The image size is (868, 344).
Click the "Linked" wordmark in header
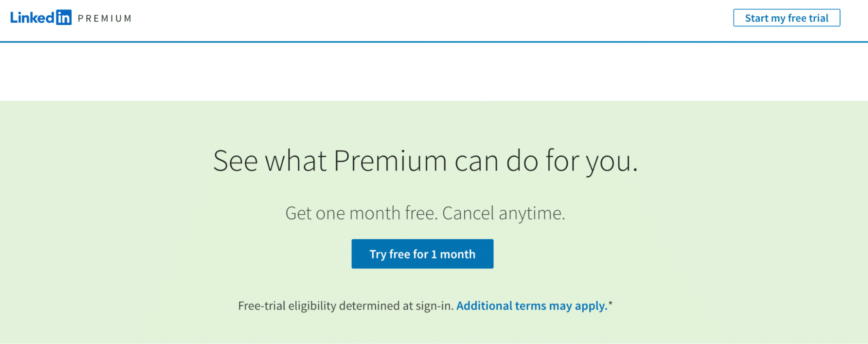(33, 17)
